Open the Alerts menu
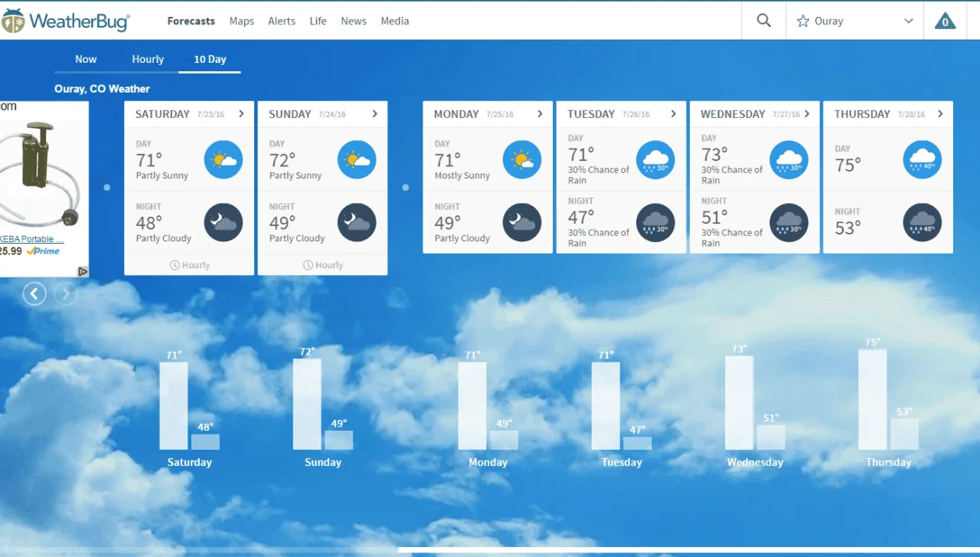 point(282,21)
